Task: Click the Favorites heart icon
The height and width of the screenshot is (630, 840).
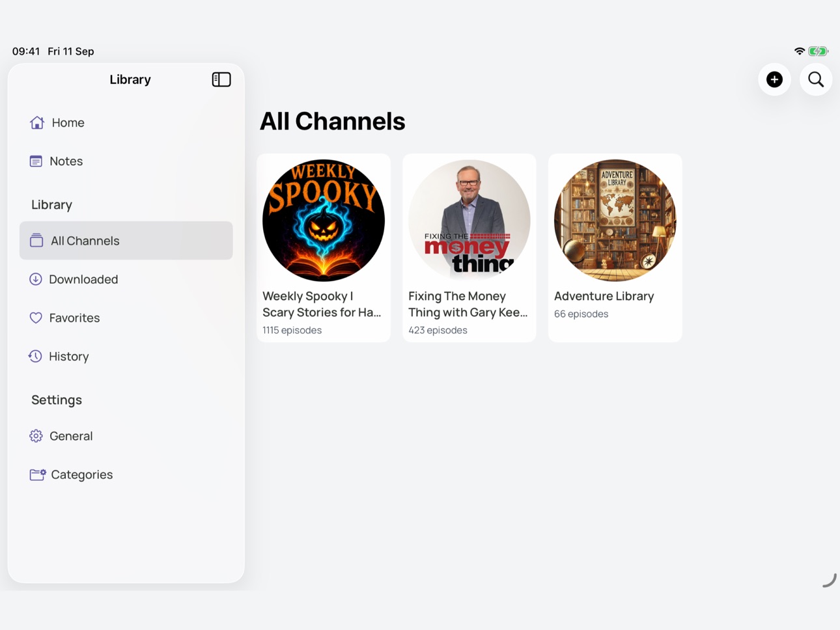Action: (x=36, y=318)
